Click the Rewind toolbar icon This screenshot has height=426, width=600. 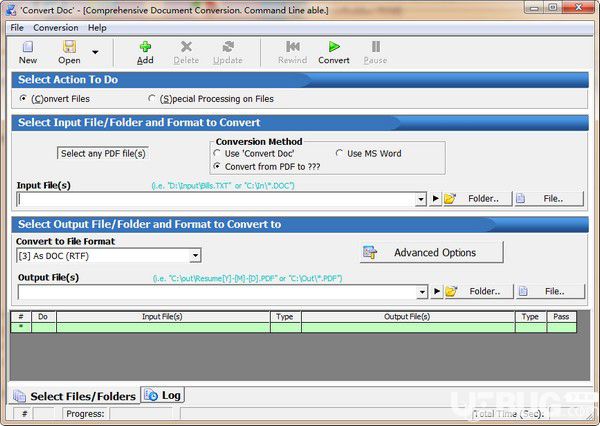click(293, 47)
